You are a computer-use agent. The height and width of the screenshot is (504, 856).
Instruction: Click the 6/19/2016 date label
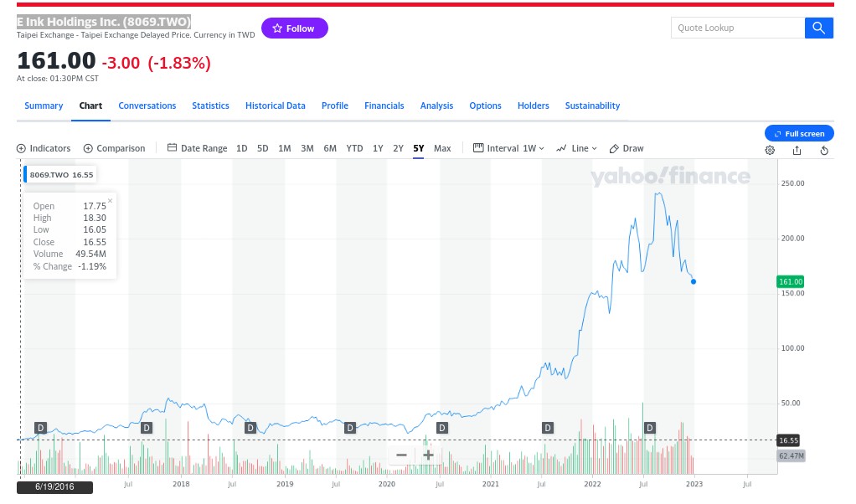click(54, 486)
